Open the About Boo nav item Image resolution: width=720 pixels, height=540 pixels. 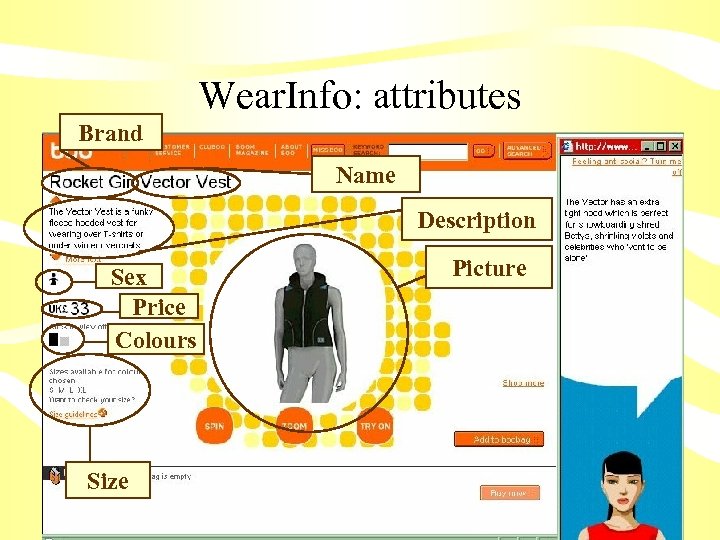pos(291,150)
